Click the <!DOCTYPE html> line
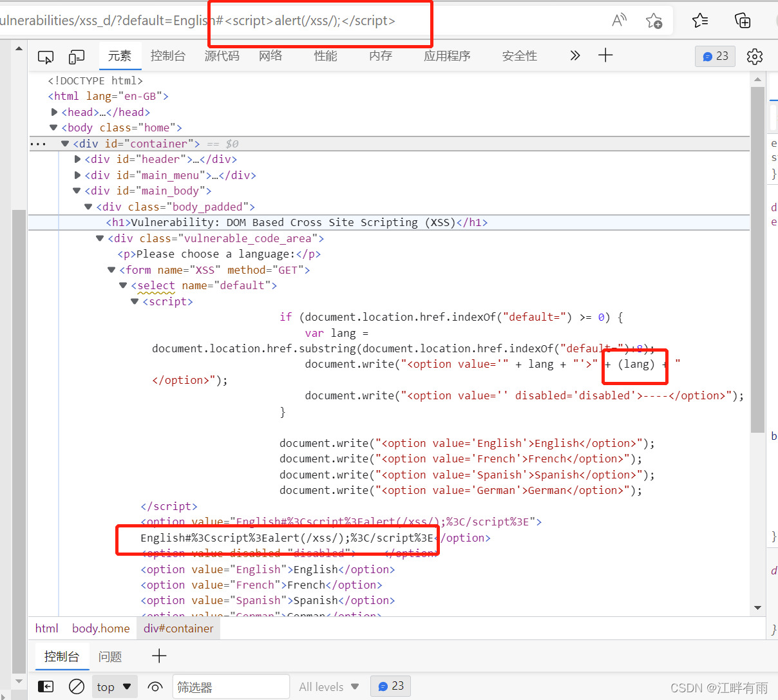 [x=95, y=80]
